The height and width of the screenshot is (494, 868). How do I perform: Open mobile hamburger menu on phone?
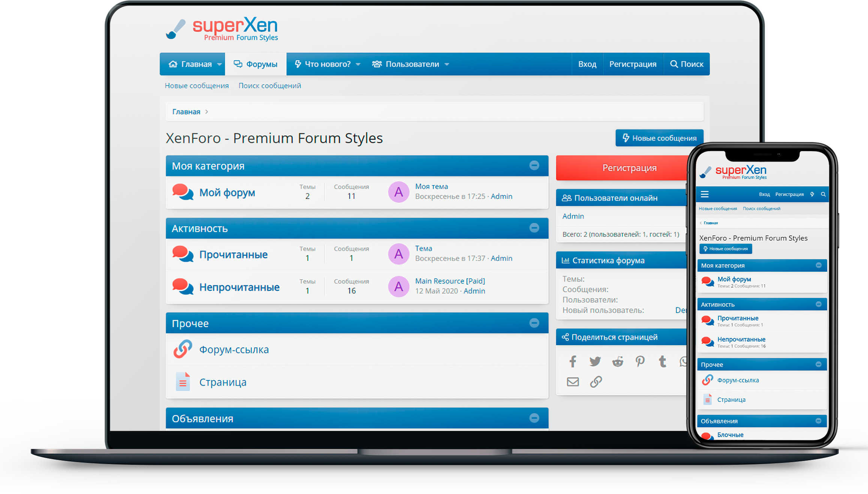[x=705, y=194]
